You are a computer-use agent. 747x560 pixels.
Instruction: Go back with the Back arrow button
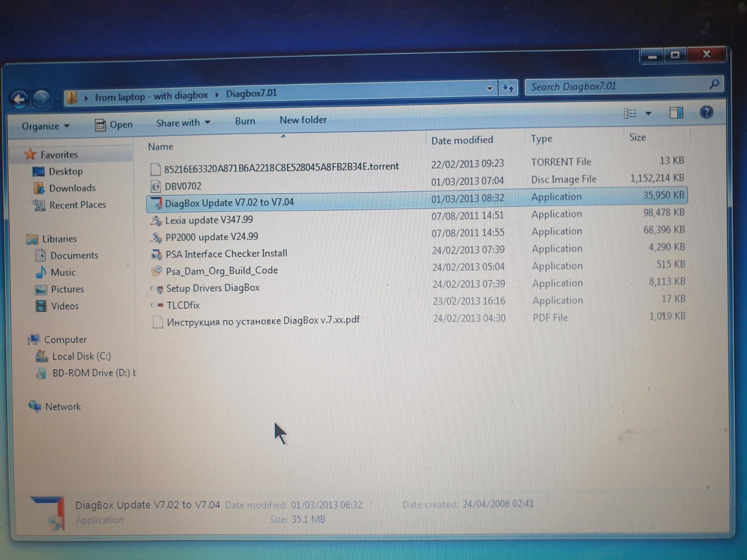coord(19,99)
